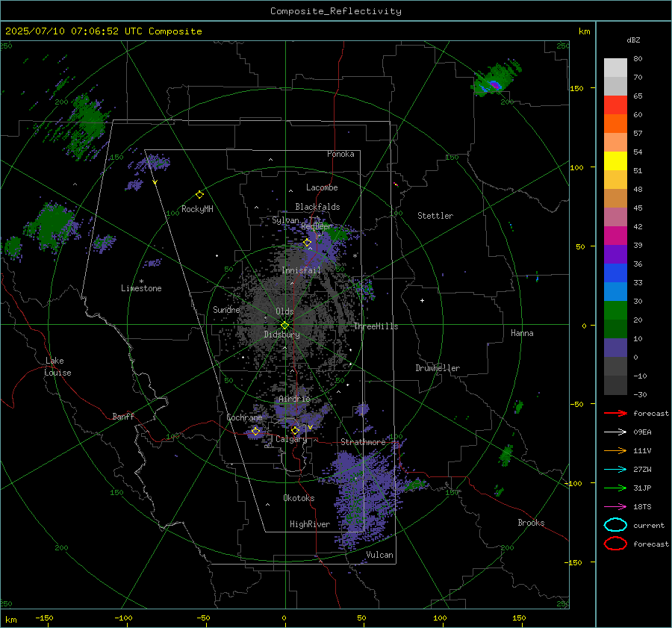Click the Brooks town label
This screenshot has height=628, width=672.
coord(531,523)
